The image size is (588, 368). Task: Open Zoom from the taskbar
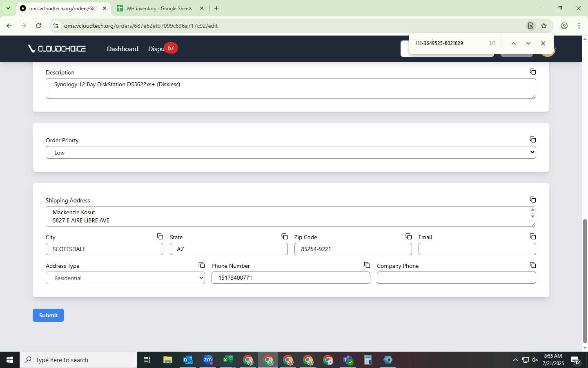pos(208,360)
